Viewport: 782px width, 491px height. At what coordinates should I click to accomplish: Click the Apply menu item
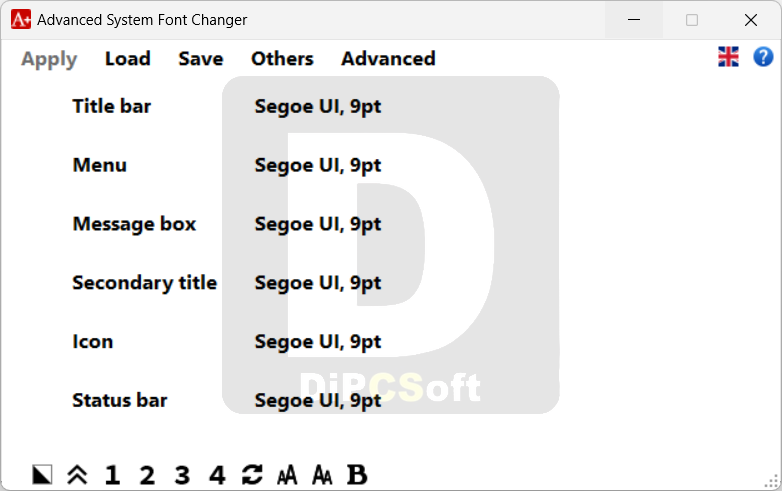tap(49, 59)
